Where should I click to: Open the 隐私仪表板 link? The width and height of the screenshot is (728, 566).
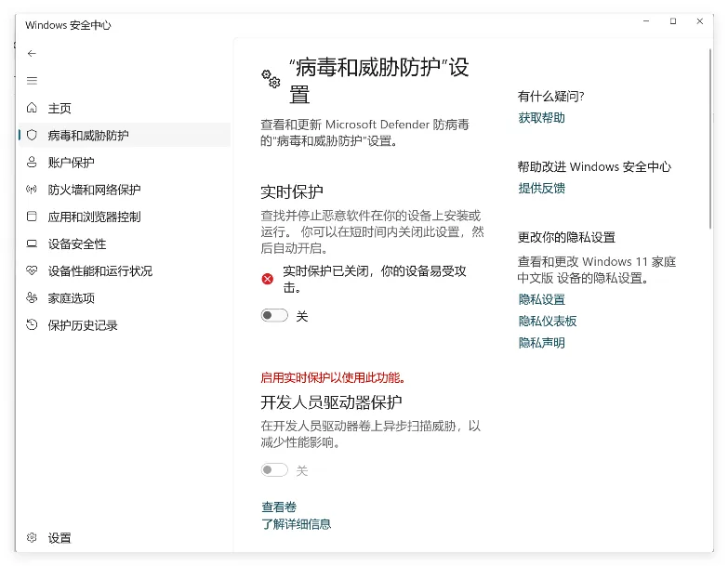pos(548,321)
